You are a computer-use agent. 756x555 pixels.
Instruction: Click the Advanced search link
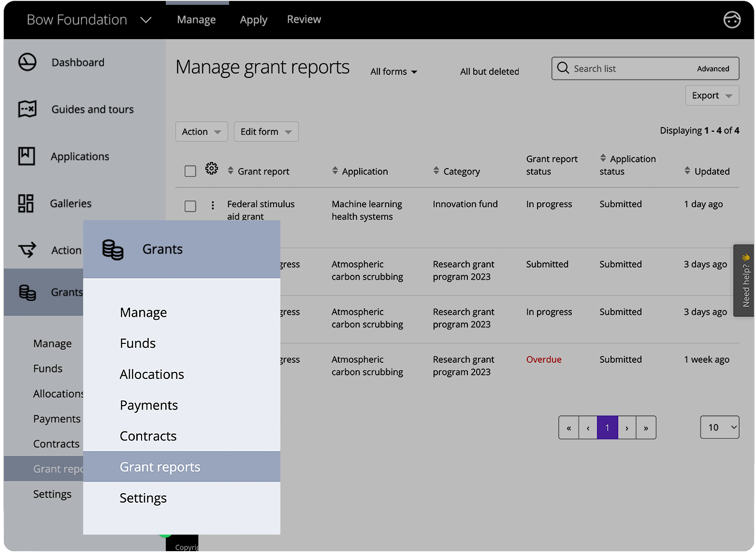coord(712,69)
